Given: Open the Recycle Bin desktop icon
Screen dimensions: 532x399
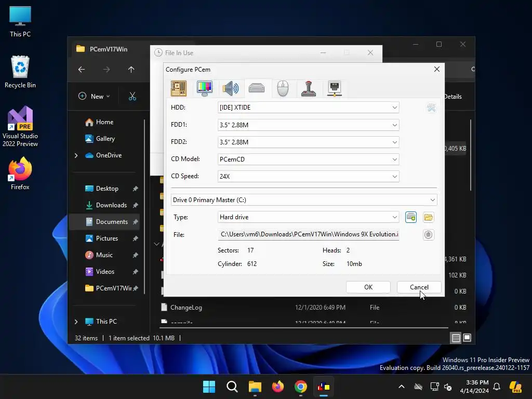Looking at the screenshot, I should (x=20, y=72).
